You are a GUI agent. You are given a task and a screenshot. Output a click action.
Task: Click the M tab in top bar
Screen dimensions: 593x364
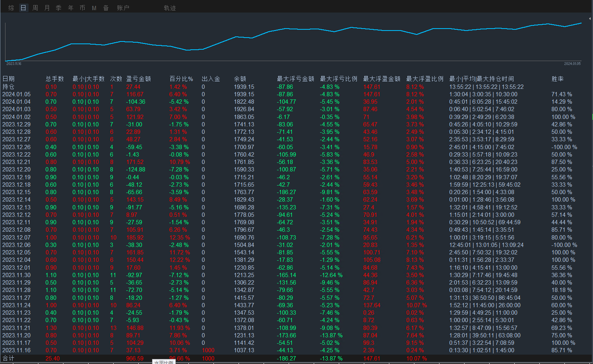click(x=94, y=8)
